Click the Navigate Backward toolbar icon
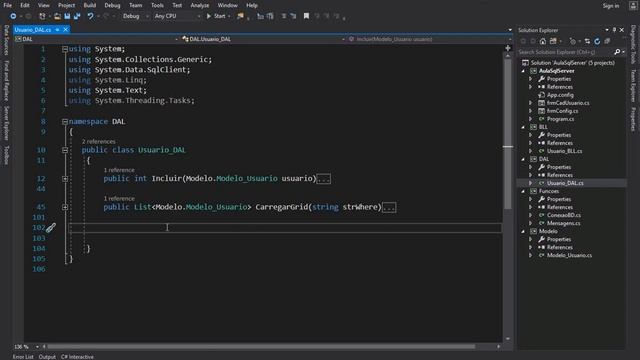This screenshot has width=640, height=360. [x=13, y=16]
